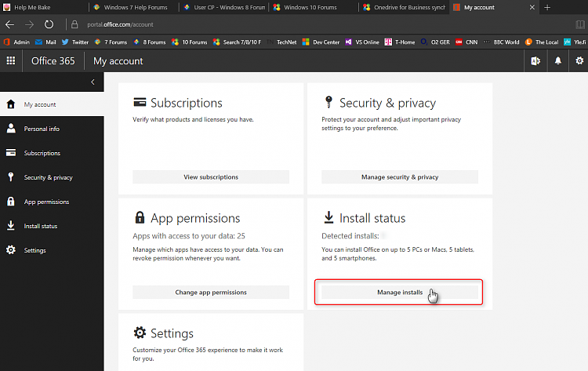
Task: Click the Install status download card icon
Action: [x=328, y=217]
